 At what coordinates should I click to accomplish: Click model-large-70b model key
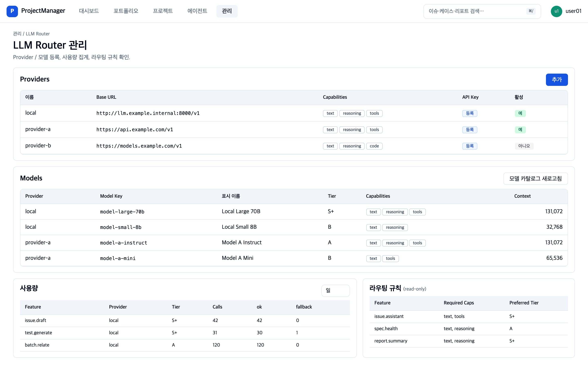[x=122, y=212]
